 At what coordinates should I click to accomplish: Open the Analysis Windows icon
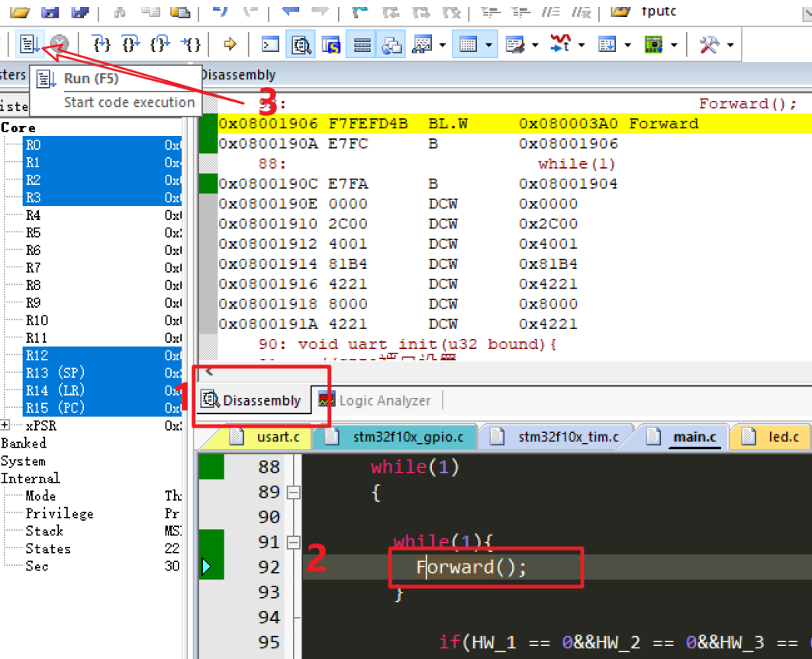[560, 44]
